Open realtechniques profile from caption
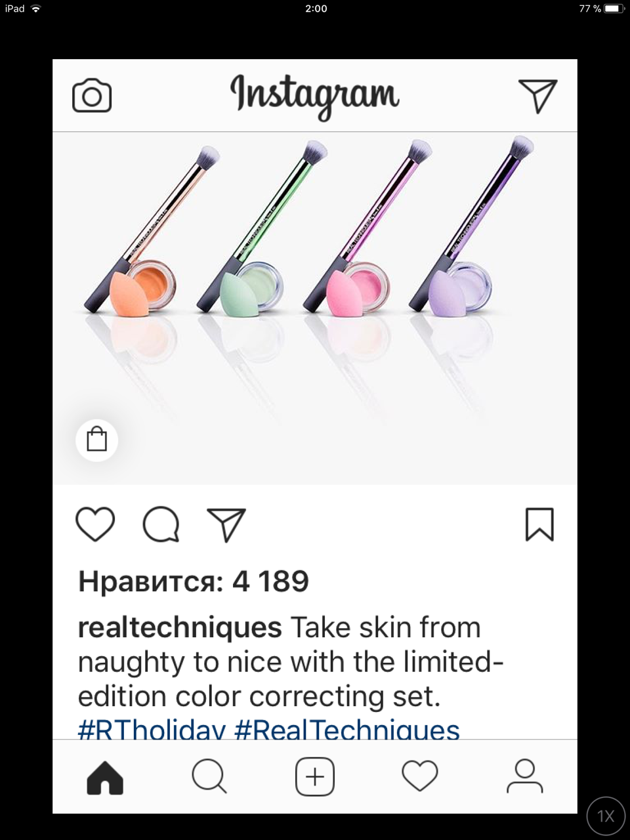Screen dimensions: 630x840 pos(180,628)
